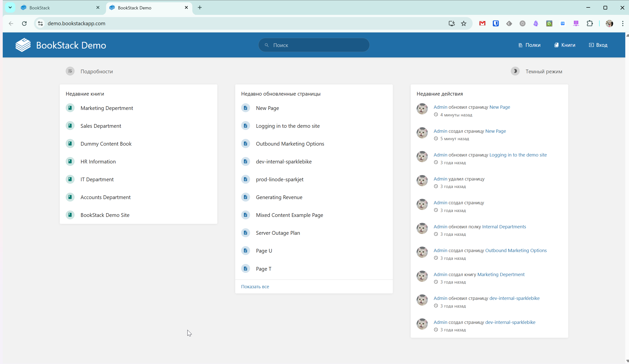The image size is (629, 364).
Task: Click the Server Outage Plan page icon
Action: [246, 233]
